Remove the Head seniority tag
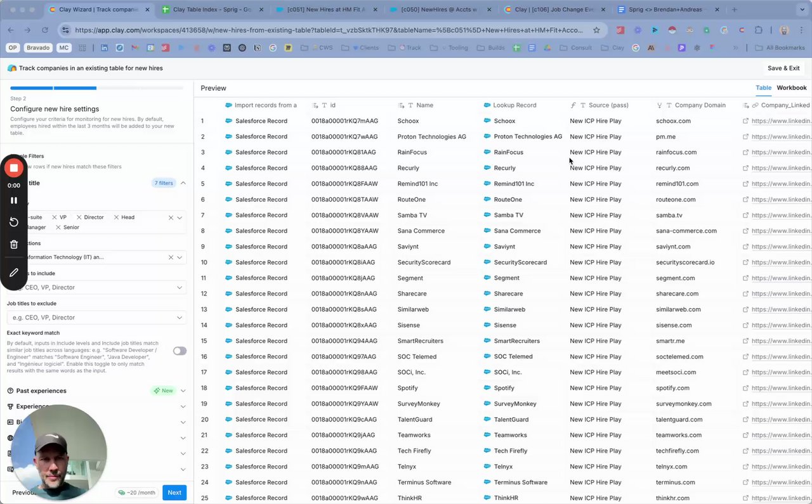The height and width of the screenshot is (504, 812). (x=116, y=217)
